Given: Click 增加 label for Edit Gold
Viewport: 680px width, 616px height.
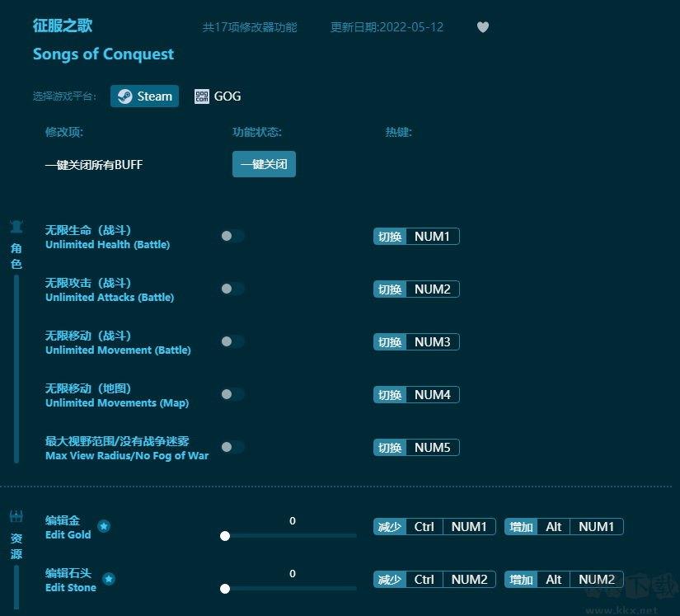Looking at the screenshot, I should coord(521,527).
